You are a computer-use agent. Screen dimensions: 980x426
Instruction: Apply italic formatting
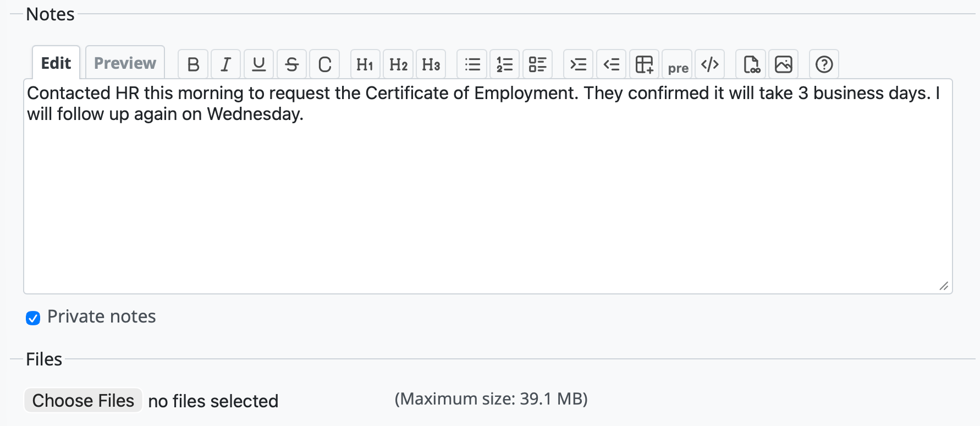pos(225,64)
